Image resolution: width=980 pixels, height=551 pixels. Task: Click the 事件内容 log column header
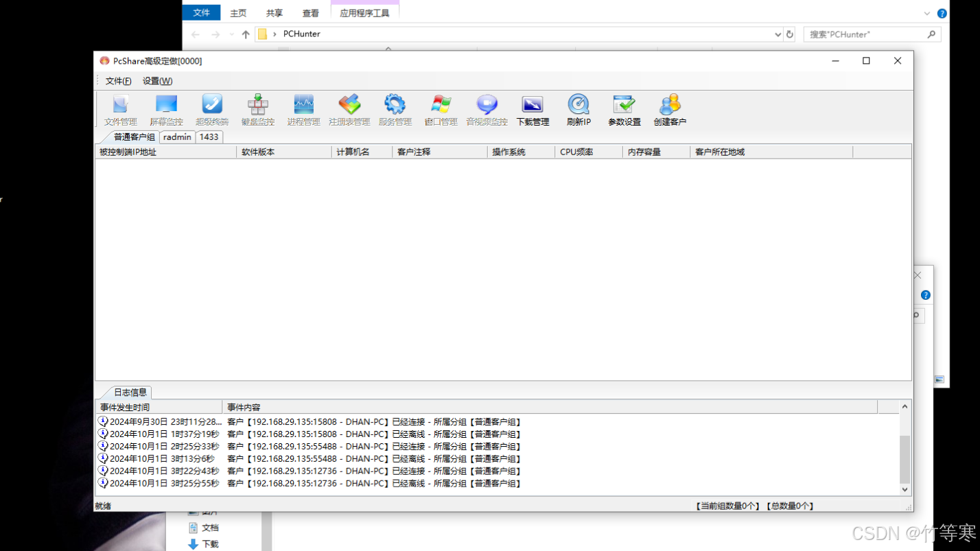(550, 408)
